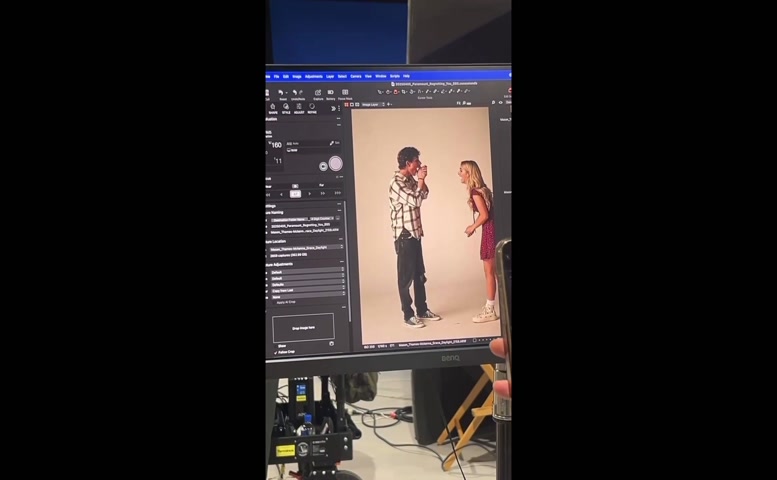Open the Battery status toolbar icon
Image resolution: width=777 pixels, height=480 pixels.
point(331,93)
